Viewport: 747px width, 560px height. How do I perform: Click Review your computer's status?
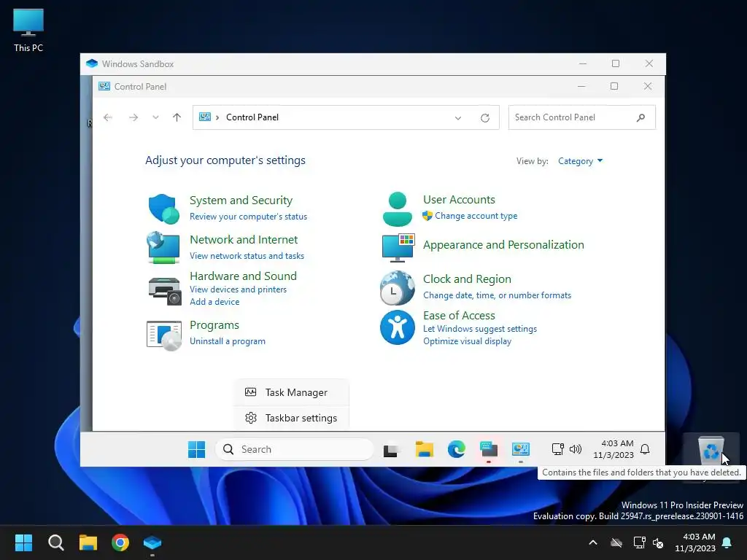pyautogui.click(x=248, y=217)
